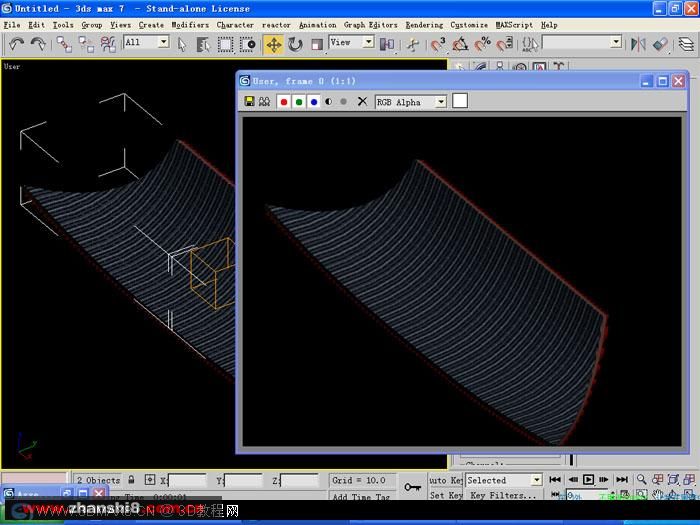
Task: Expand the RGB Alpha channel dropdown
Action: point(441,102)
